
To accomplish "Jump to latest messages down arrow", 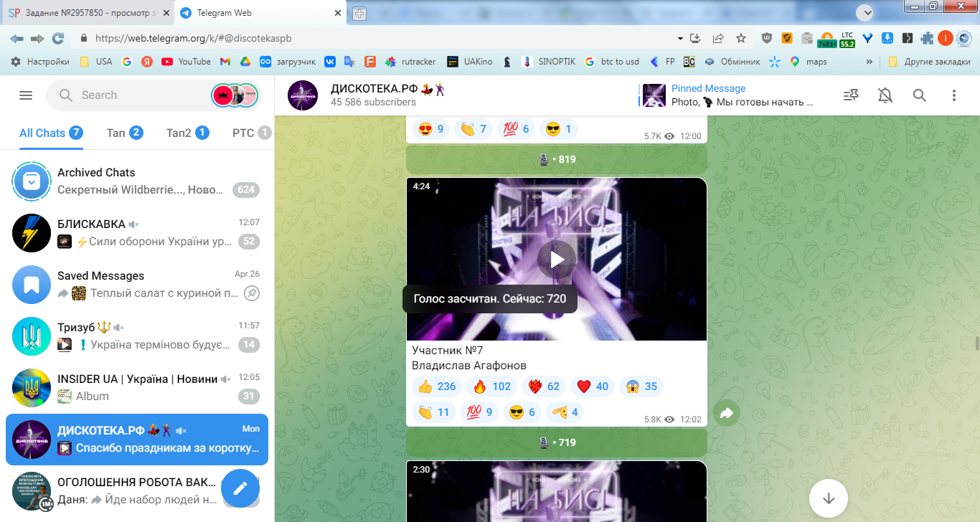I will [829, 498].
